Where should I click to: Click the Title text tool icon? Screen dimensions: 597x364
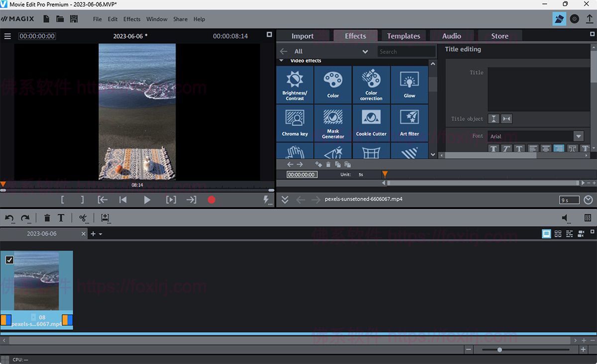tap(61, 218)
